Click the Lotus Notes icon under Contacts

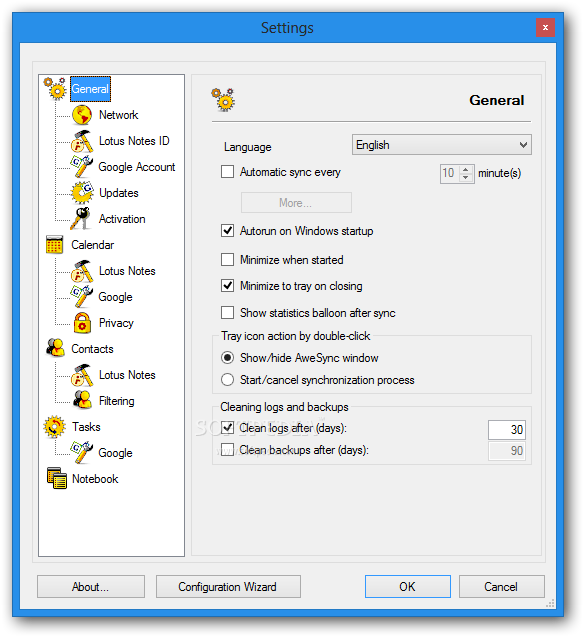pos(82,375)
